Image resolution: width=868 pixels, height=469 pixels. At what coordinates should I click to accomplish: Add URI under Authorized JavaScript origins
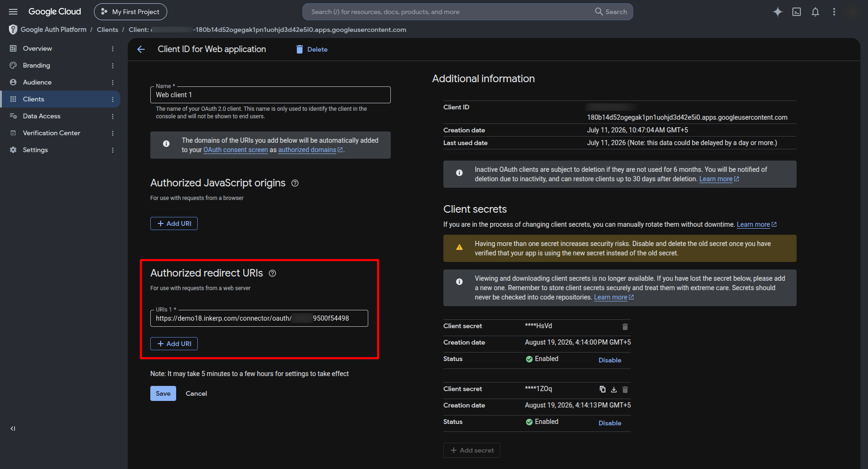[174, 223]
